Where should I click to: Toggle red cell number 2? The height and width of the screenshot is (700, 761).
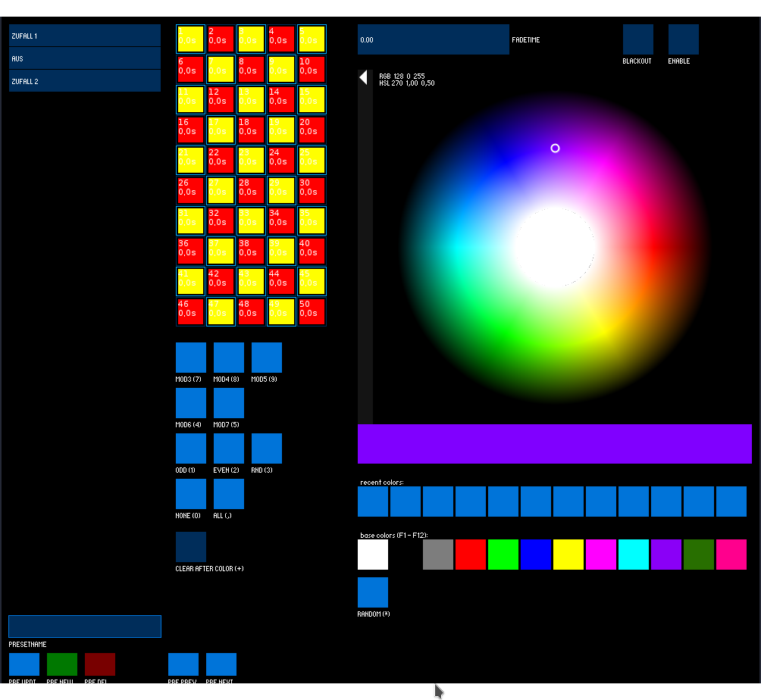pyautogui.click(x=221, y=39)
